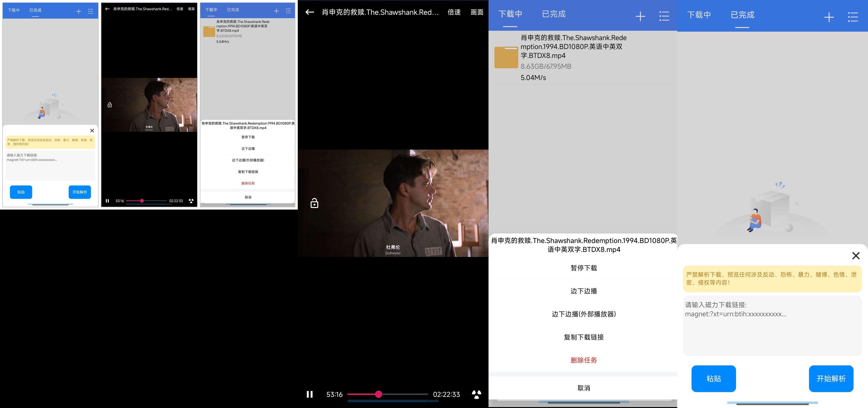Open list icon in small download list header
Viewport: 868px width, 408px height.
click(288, 11)
